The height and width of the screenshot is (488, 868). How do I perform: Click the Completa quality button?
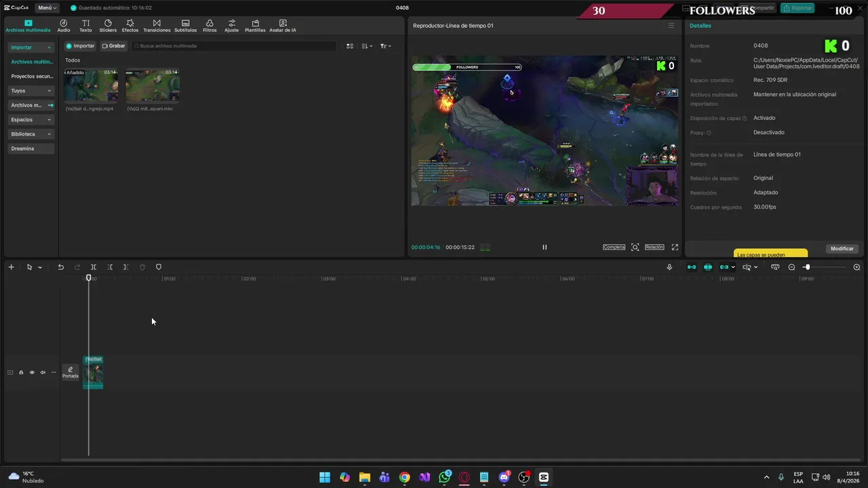coord(614,247)
